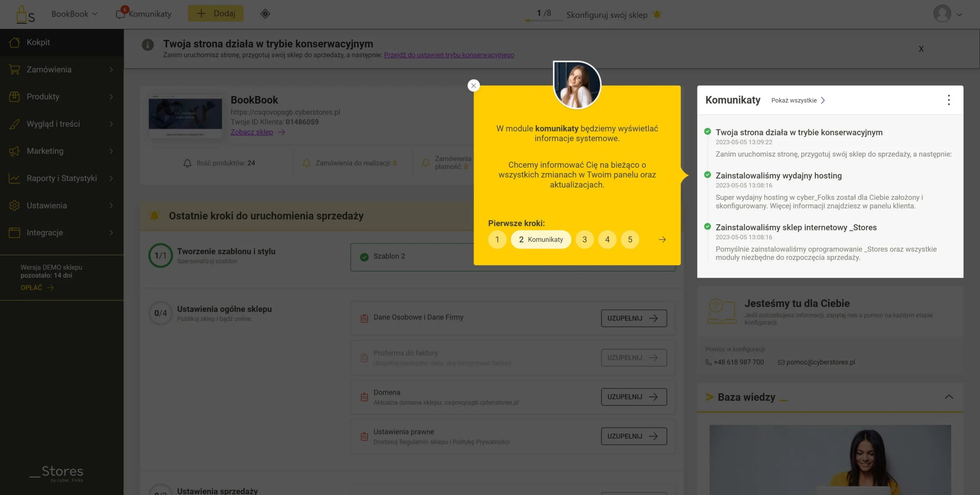Expand the Zamówienia submenu chevron
Screen dimensions: 980x495
(x=111, y=69)
